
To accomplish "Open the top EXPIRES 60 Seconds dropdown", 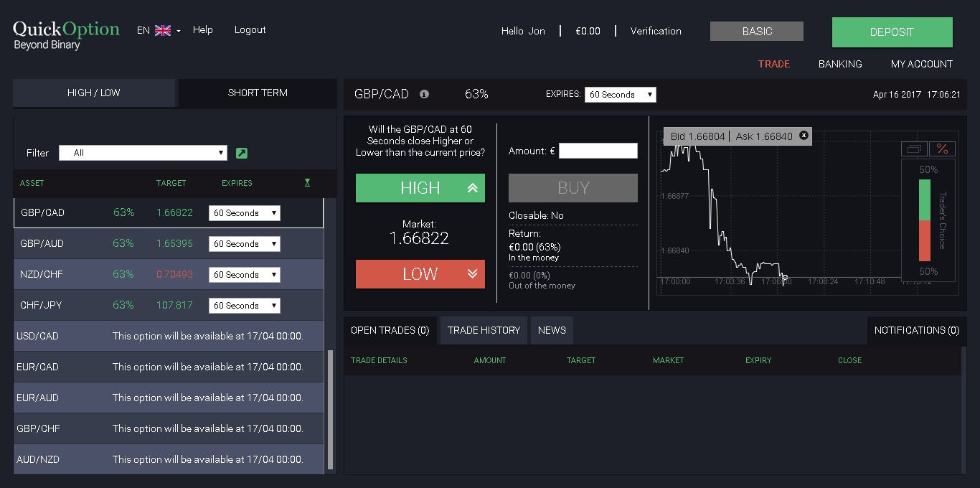I will coord(620,95).
